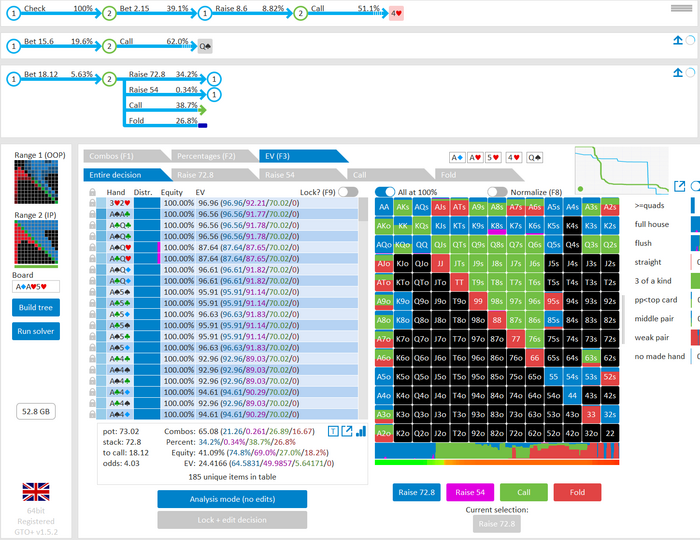Open the export arrow icon below the hand table
Screen dimensions: 700x540
click(346, 430)
